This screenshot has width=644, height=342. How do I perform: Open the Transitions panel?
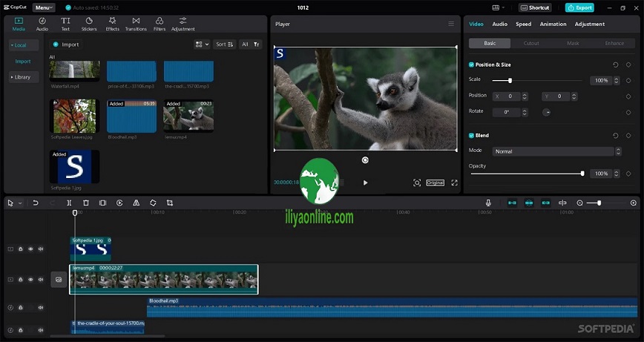[136, 24]
